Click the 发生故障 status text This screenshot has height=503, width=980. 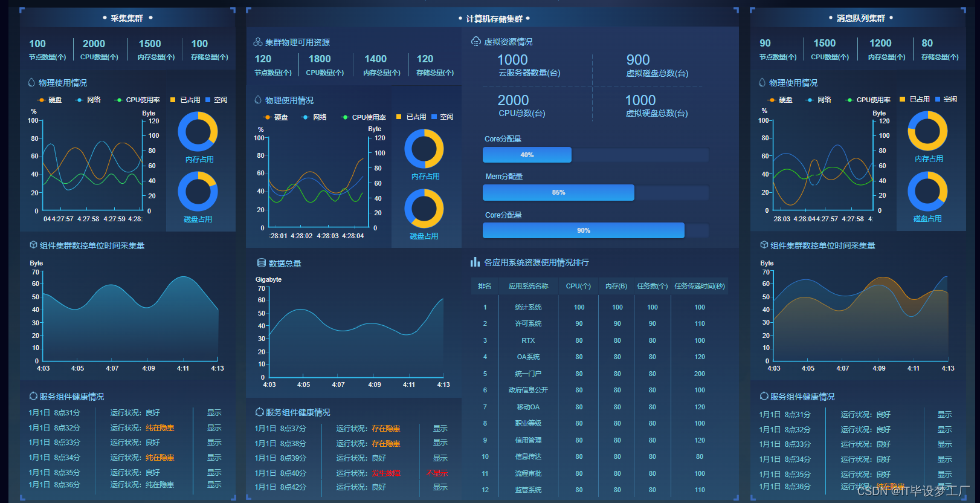(386, 473)
